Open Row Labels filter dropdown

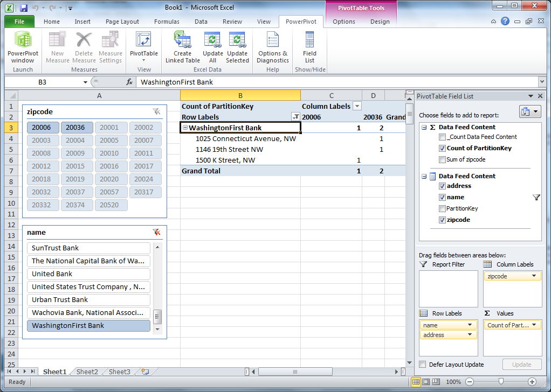295,117
